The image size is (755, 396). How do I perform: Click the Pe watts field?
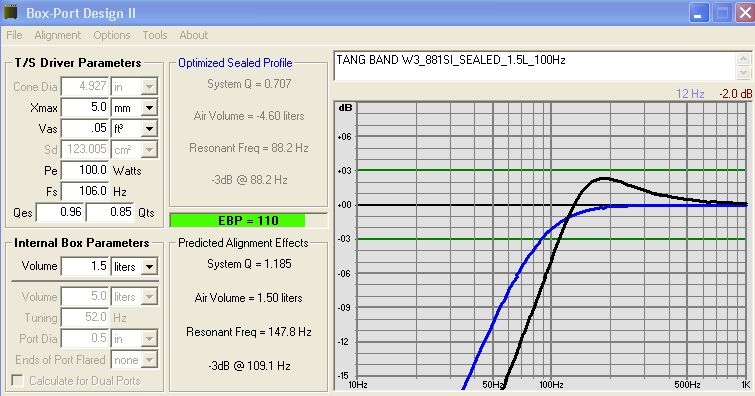pos(85,171)
